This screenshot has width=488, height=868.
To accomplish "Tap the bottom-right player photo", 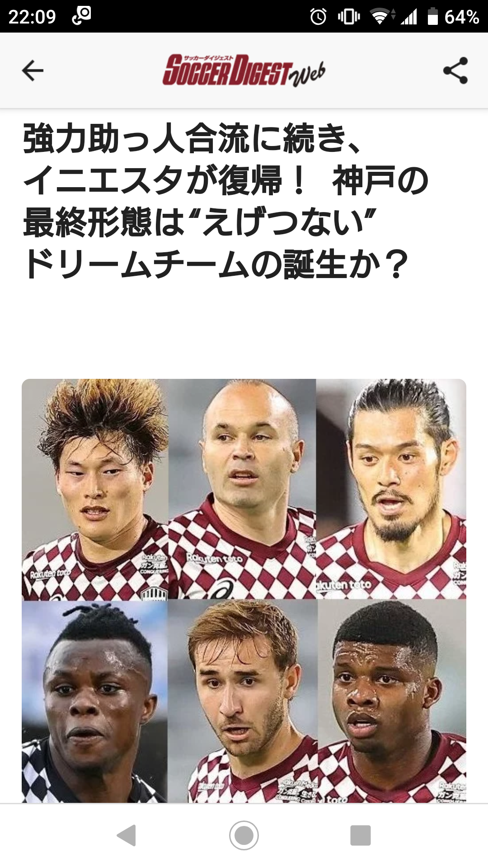I will point(392,702).
